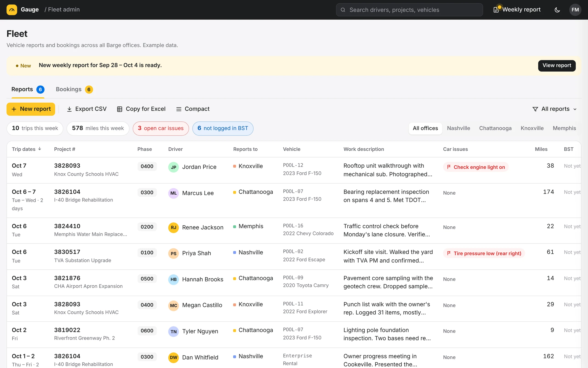The image size is (588, 368).
Task: Click Lighting pole foundation inspection description
Action: [x=387, y=334]
